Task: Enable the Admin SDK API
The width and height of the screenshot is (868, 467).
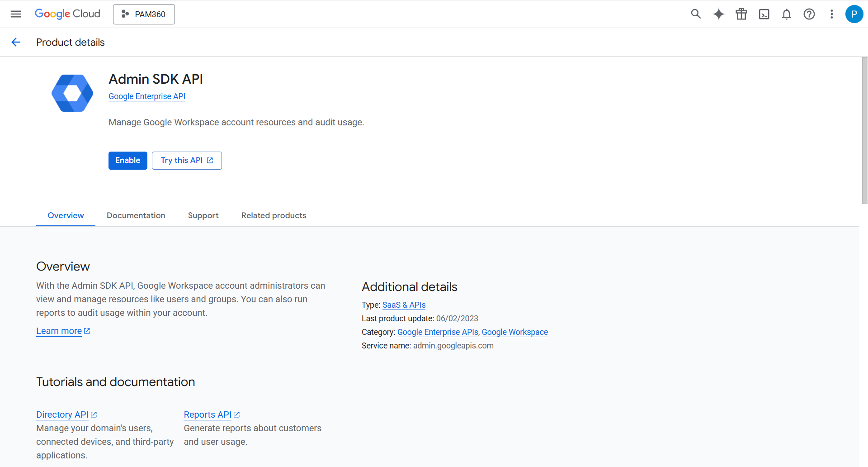Action: point(127,160)
